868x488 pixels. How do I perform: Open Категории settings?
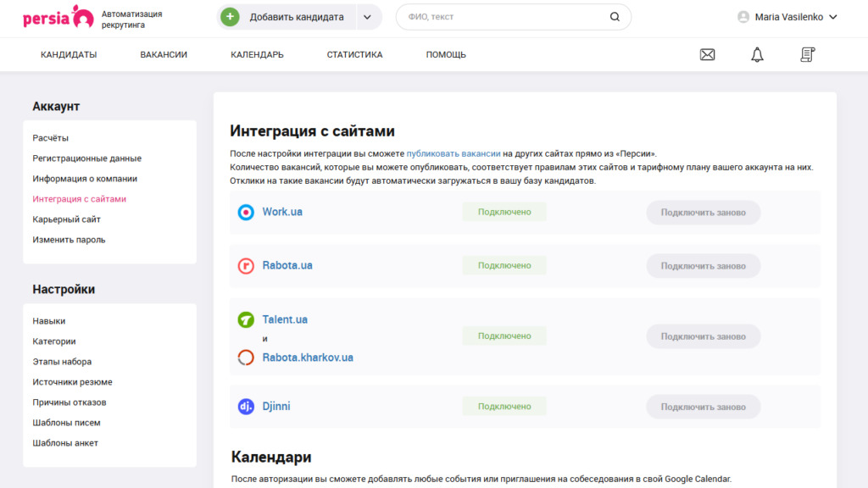point(53,341)
